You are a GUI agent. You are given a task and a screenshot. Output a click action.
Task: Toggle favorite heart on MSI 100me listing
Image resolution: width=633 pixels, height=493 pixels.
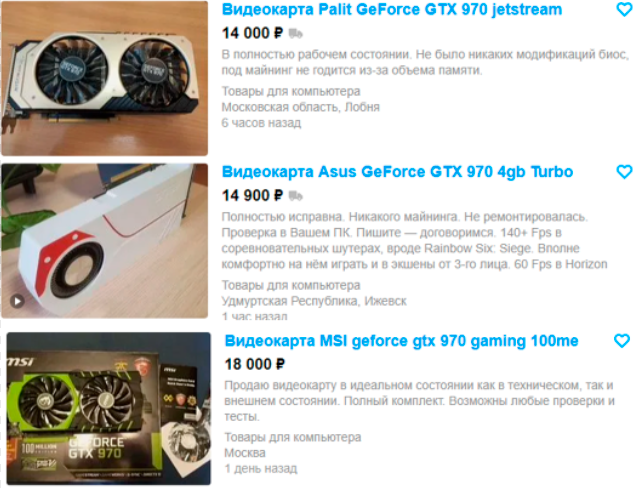click(622, 341)
